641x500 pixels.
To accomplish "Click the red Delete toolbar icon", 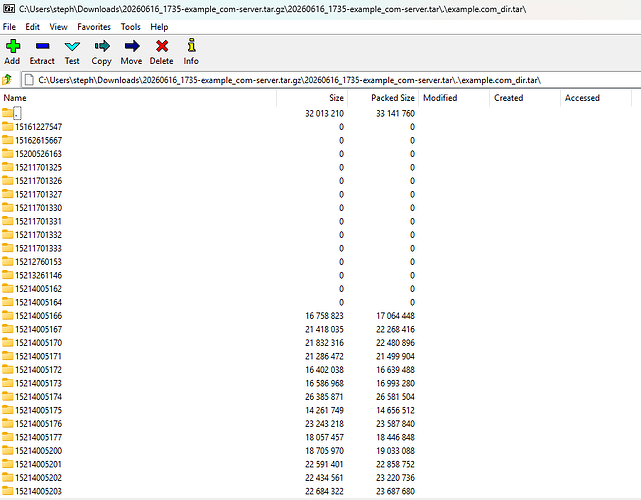I will click(x=162, y=46).
